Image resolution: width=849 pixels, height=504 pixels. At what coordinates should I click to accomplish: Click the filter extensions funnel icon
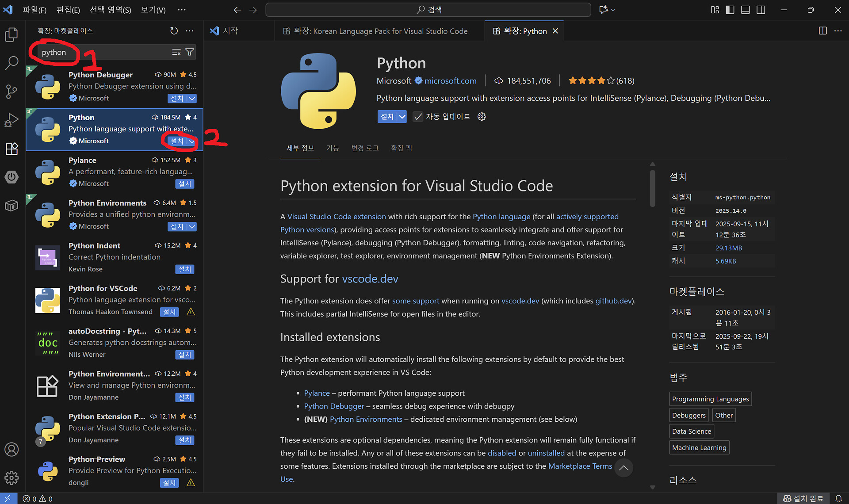(x=190, y=52)
